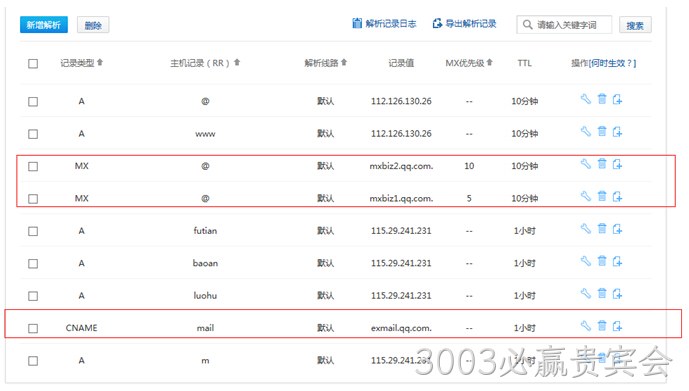Click record value exmail.qq.com.
This screenshot has width=689, height=391.
(x=401, y=328)
